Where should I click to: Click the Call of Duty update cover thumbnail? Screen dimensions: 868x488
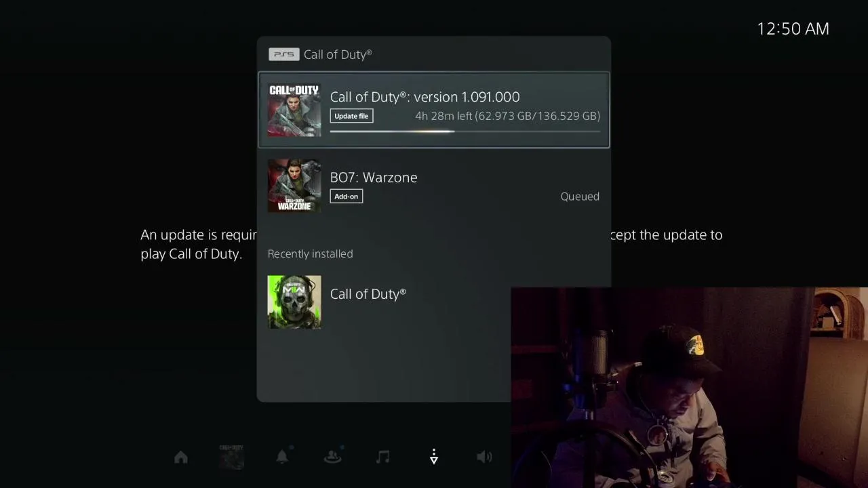(x=294, y=110)
